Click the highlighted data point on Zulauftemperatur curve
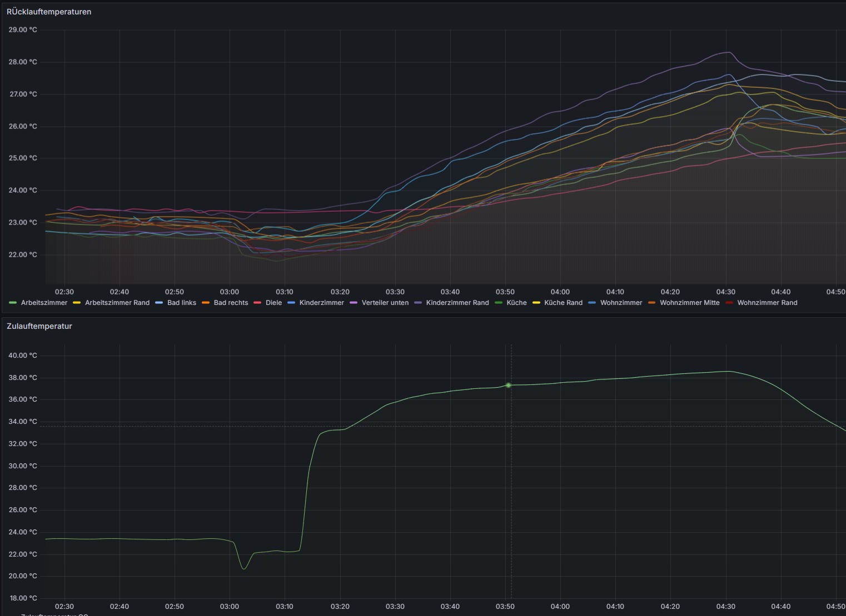Screen dimensions: 846x616 click(508, 385)
